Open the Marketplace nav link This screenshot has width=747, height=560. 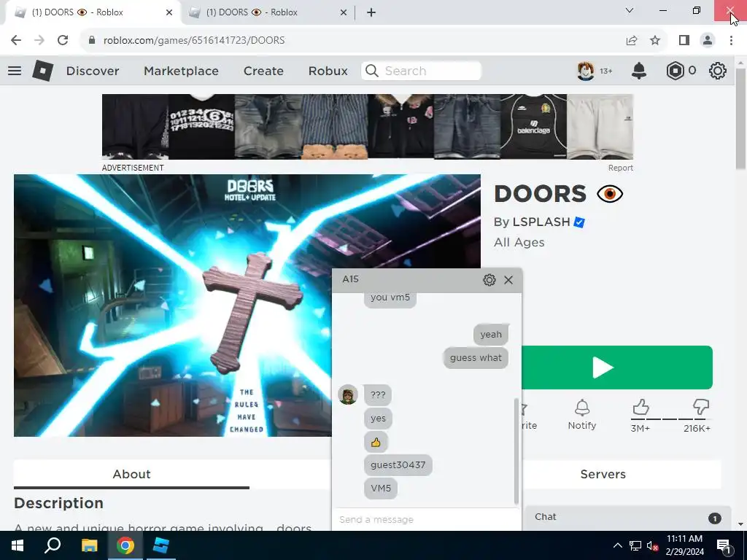coord(181,71)
